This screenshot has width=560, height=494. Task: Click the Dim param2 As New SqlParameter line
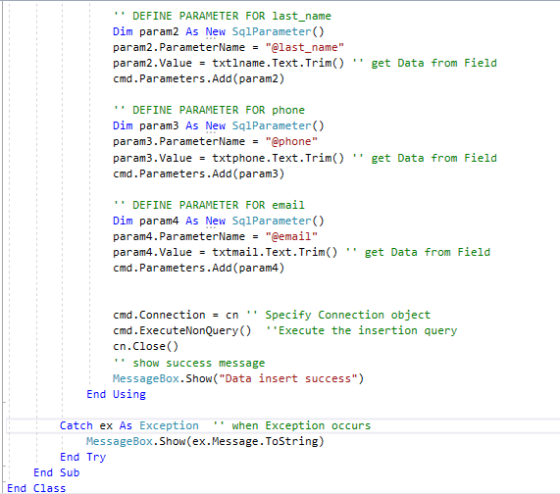(x=219, y=32)
